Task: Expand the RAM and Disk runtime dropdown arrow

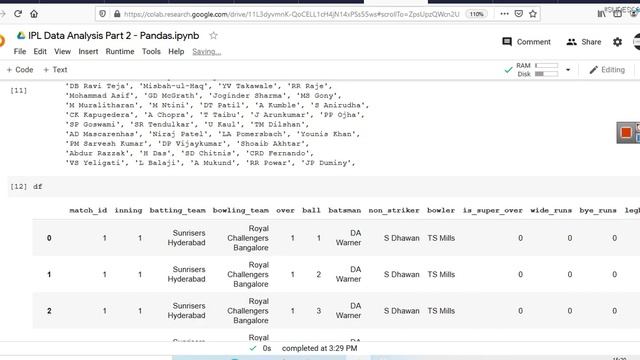Action: coord(568,70)
